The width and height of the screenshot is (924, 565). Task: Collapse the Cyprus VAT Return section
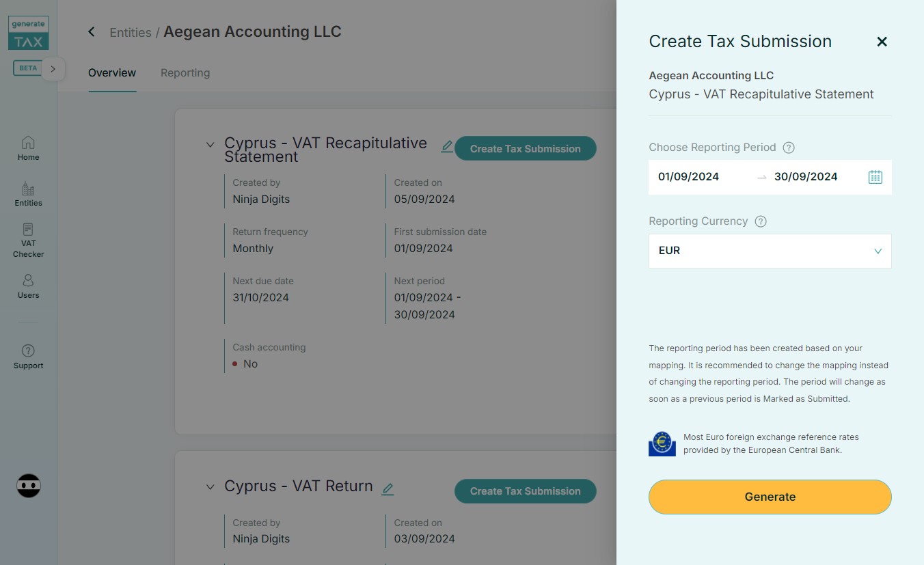coord(210,487)
